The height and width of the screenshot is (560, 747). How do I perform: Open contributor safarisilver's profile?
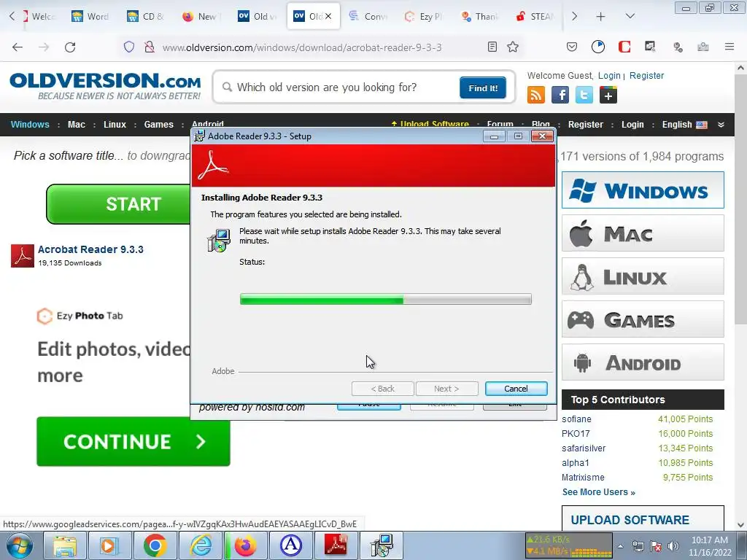584,448
